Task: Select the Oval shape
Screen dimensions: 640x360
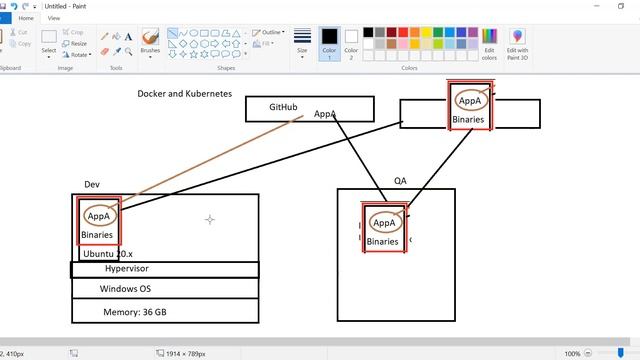Action: (x=194, y=33)
